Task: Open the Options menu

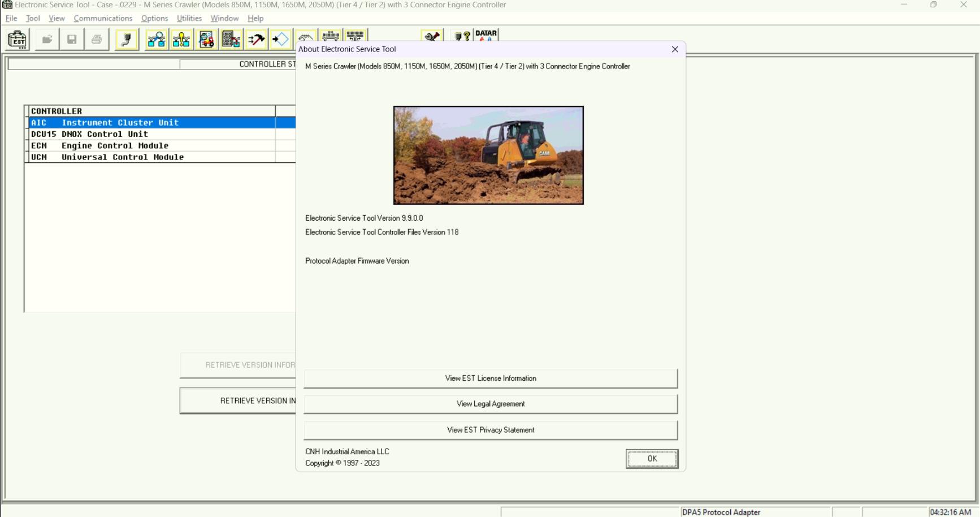Action: coord(154,18)
